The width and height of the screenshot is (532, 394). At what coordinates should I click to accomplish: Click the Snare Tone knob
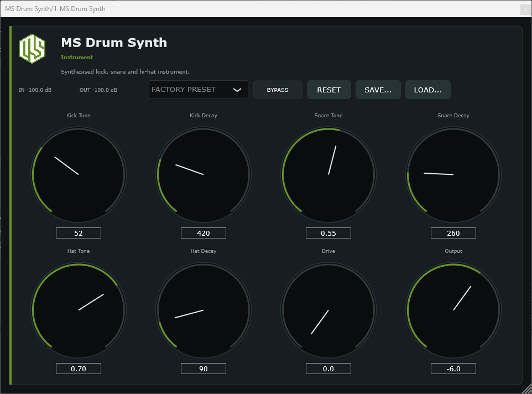(x=328, y=174)
